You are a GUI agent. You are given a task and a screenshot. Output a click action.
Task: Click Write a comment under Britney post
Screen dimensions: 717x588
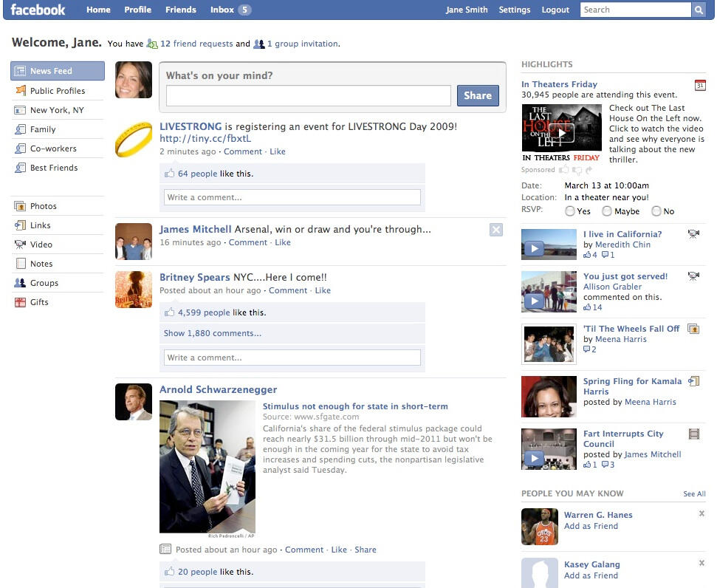tap(292, 358)
